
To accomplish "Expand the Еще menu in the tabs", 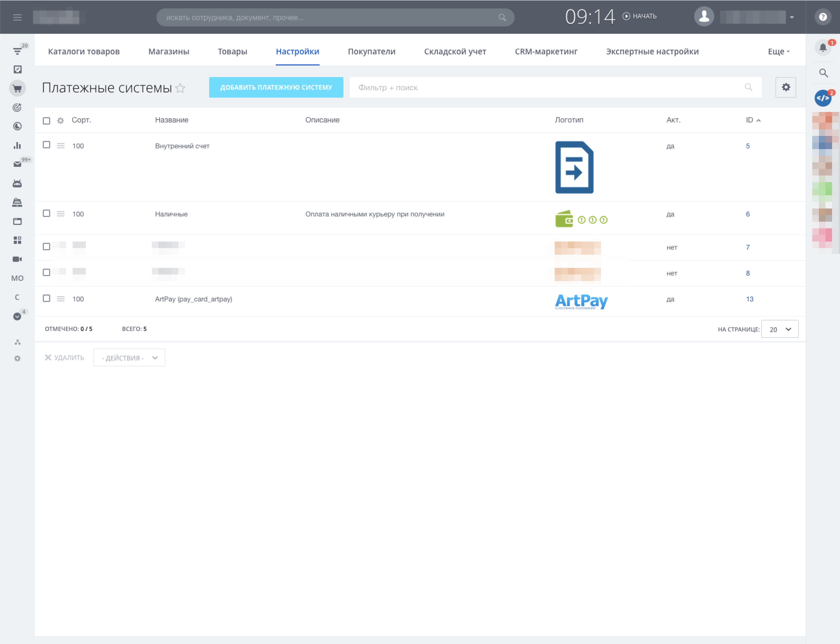I will click(778, 52).
